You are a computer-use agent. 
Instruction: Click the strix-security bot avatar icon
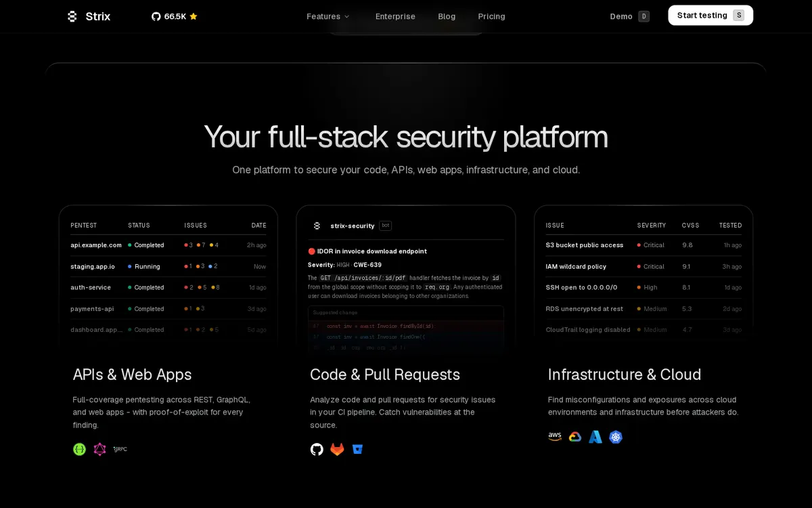tap(317, 226)
